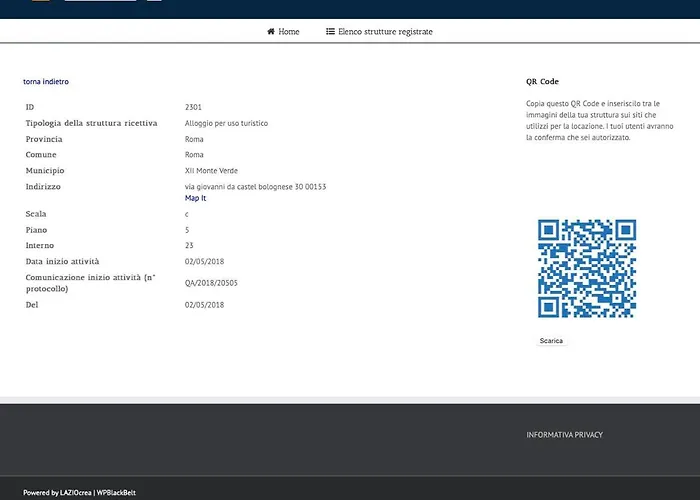
Task: Click the 'Municipio' label
Action: tap(45, 171)
